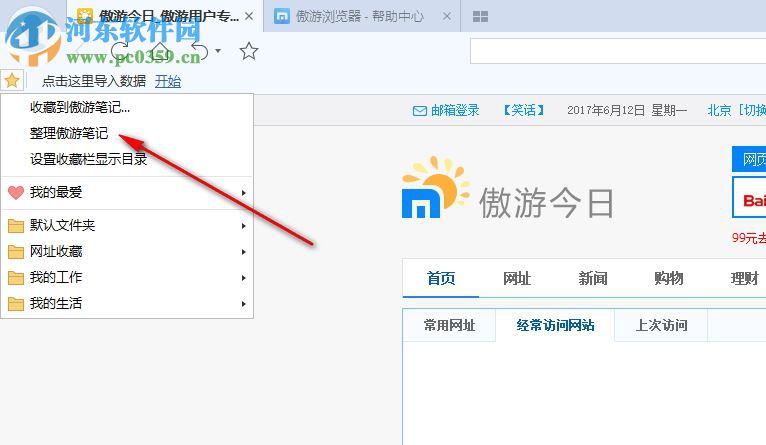
Task: Expand the arrow beside 默认文件夹
Action: click(x=243, y=226)
